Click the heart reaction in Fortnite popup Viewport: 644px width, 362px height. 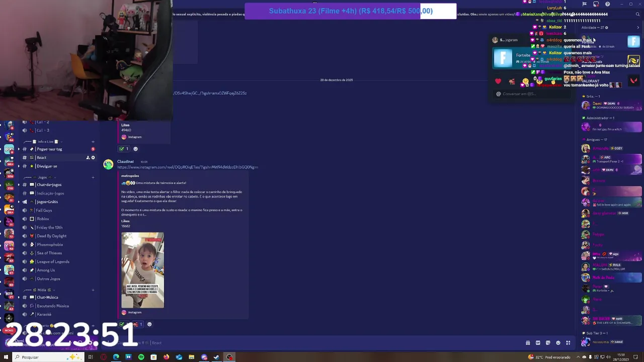tap(498, 81)
